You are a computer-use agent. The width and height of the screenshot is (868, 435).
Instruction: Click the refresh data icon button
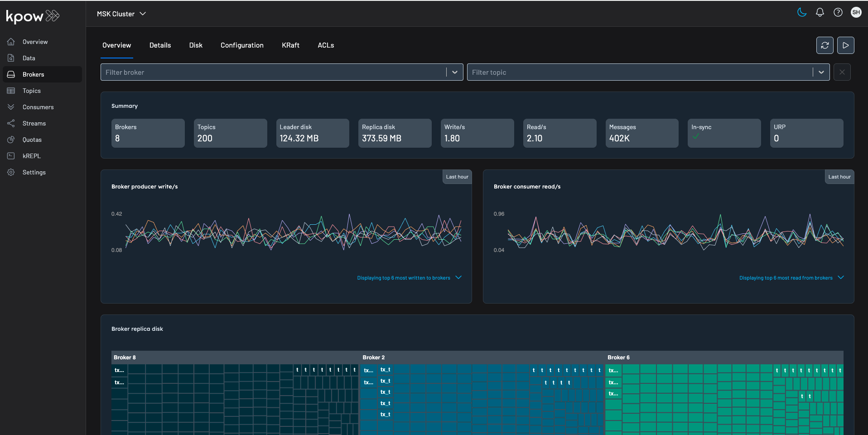tap(825, 45)
